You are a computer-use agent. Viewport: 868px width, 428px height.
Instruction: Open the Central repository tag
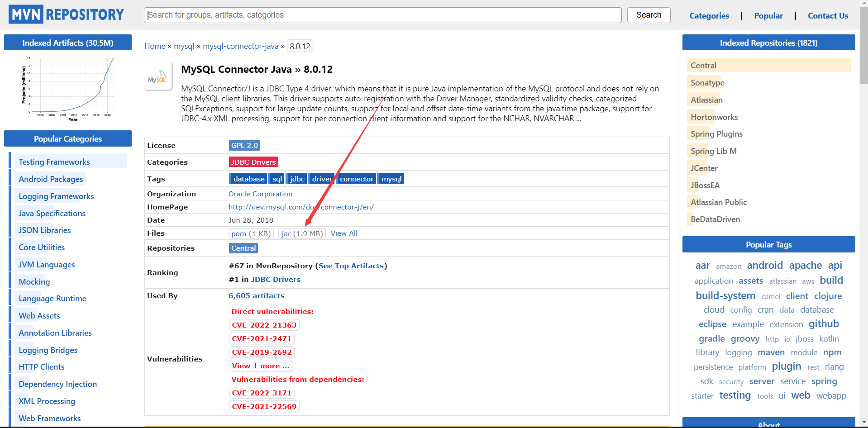[243, 248]
